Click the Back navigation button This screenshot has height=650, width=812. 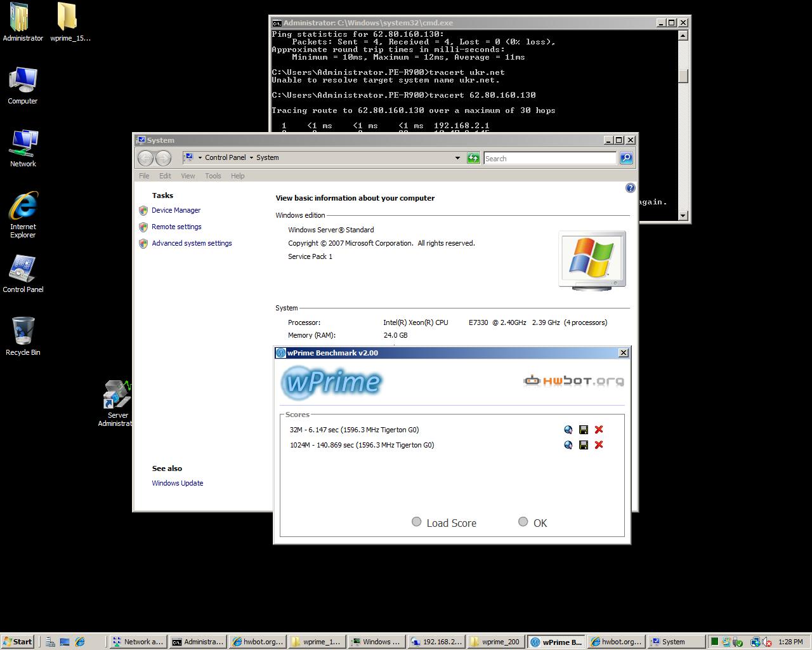(x=146, y=158)
